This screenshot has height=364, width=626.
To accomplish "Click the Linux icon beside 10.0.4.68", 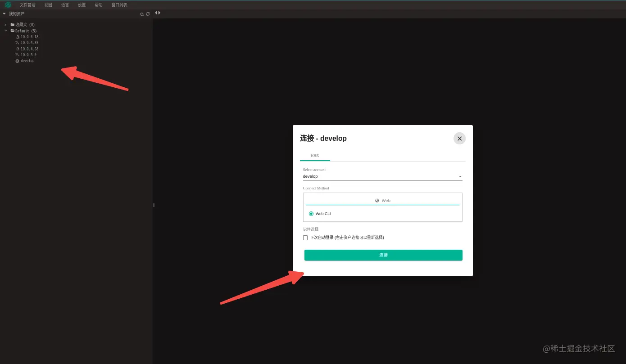I will point(18,49).
